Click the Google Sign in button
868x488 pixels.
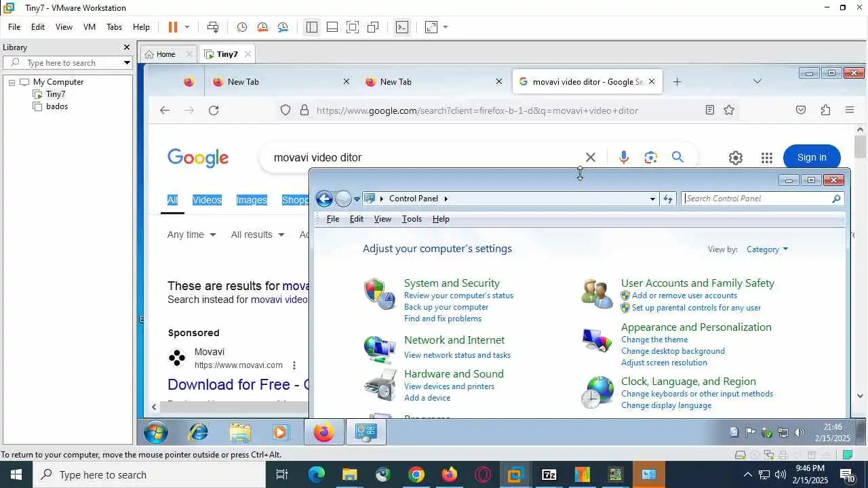[812, 157]
